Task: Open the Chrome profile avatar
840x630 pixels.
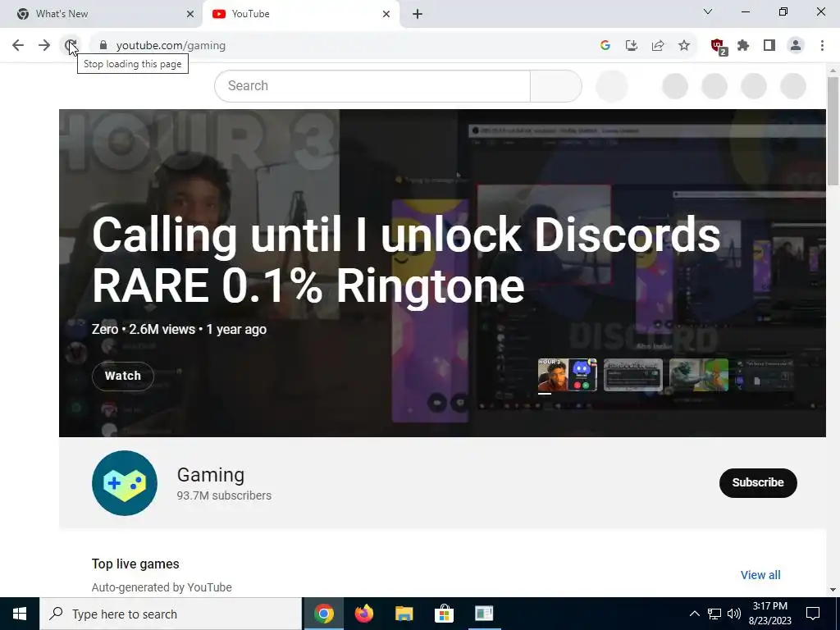Action: click(796, 46)
